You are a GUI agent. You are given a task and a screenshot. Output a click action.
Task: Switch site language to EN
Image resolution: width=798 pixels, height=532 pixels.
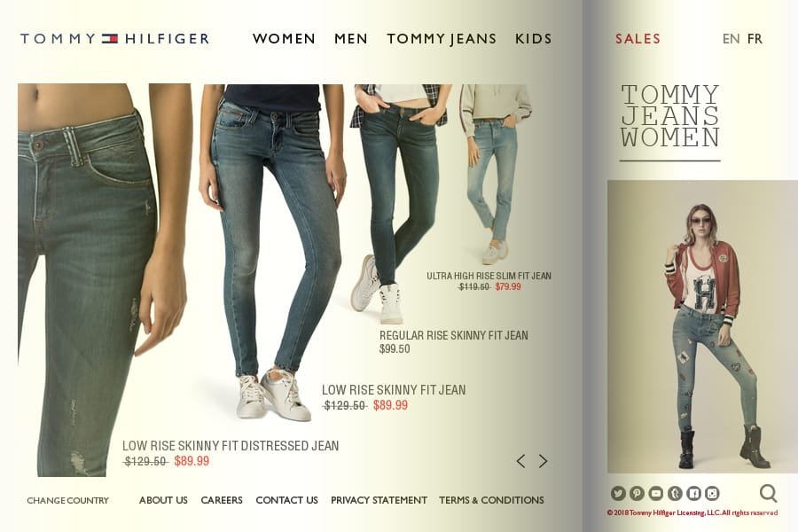(x=731, y=39)
